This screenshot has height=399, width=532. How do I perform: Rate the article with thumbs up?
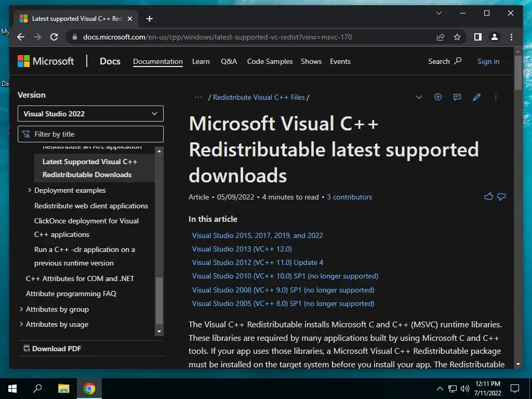coord(488,196)
